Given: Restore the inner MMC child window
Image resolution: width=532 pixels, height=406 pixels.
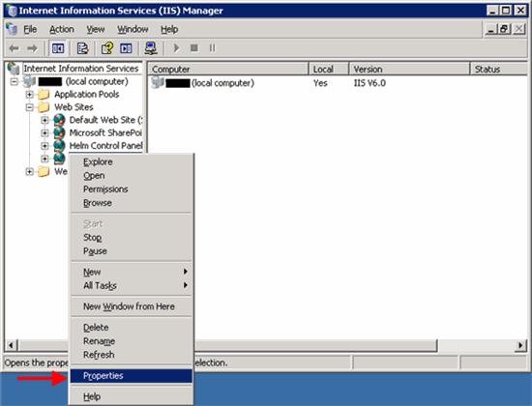Looking at the screenshot, I should point(504,29).
